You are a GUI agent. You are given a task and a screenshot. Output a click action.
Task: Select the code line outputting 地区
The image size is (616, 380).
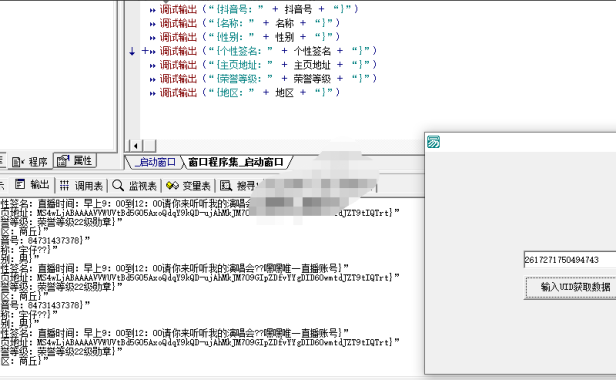point(245,92)
